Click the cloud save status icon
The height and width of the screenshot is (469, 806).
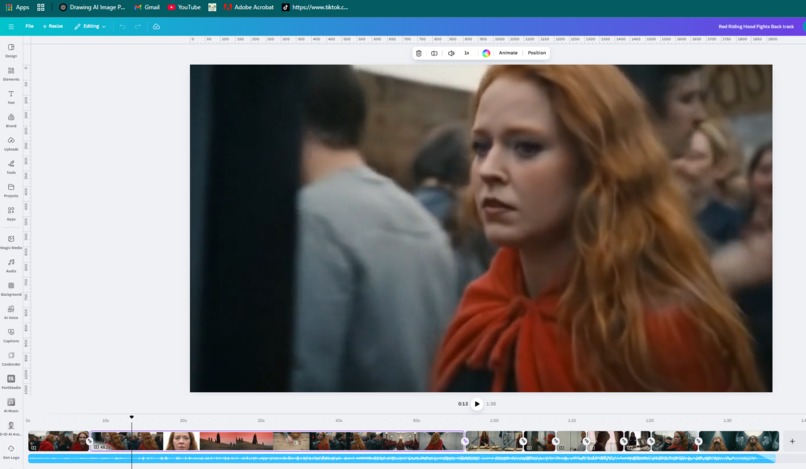156,26
